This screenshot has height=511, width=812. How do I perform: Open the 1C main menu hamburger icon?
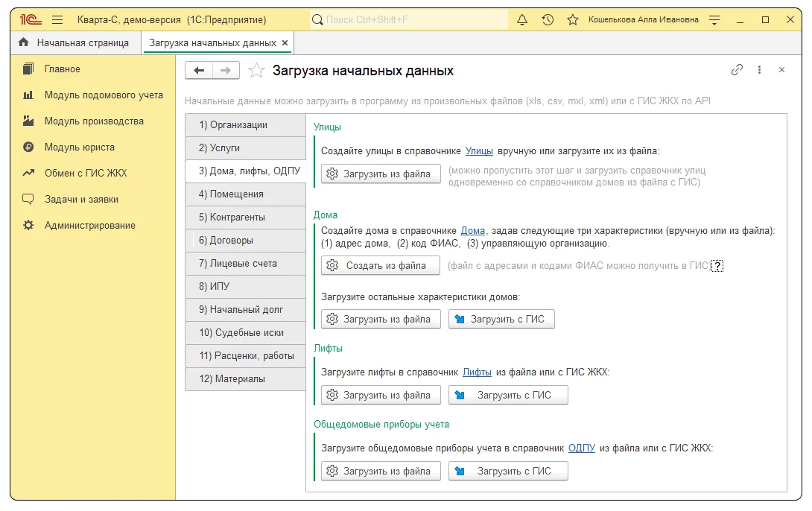click(57, 19)
